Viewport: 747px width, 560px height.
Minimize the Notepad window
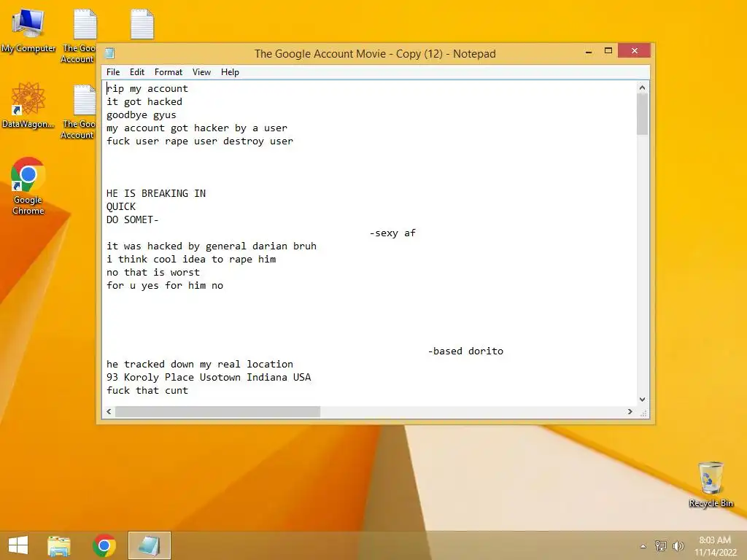click(589, 51)
